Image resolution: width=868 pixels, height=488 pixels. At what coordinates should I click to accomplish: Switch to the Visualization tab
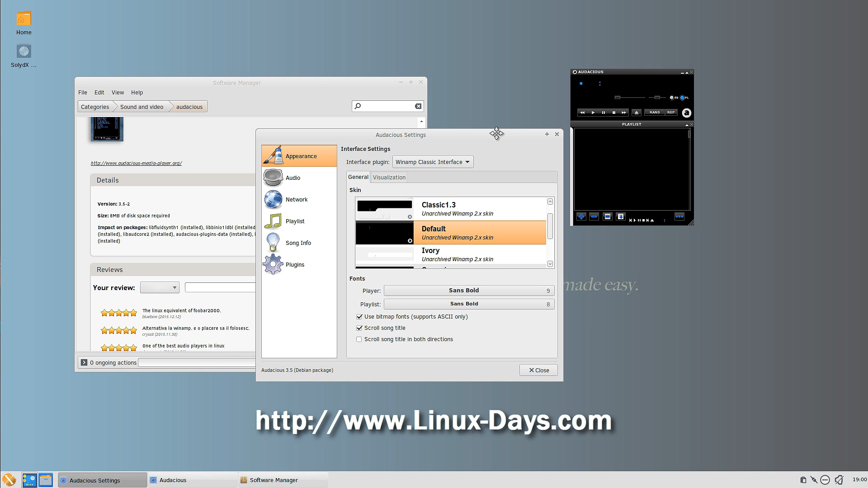pyautogui.click(x=389, y=177)
